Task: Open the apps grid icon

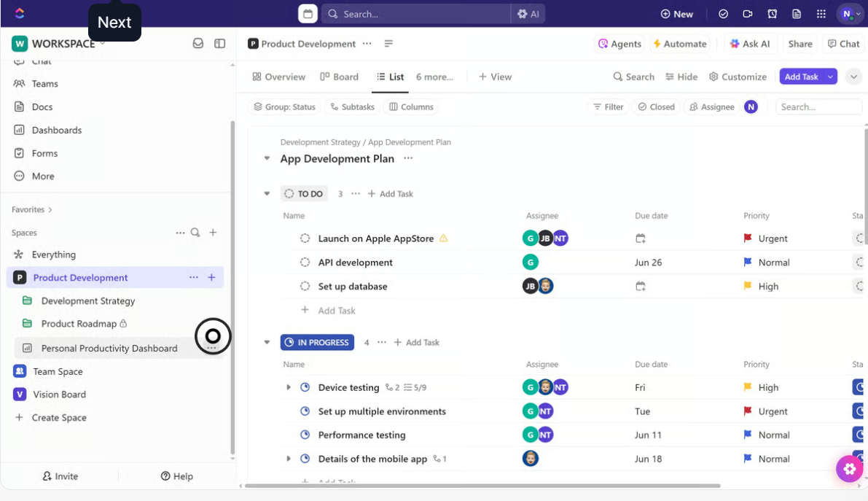Action: click(x=821, y=14)
